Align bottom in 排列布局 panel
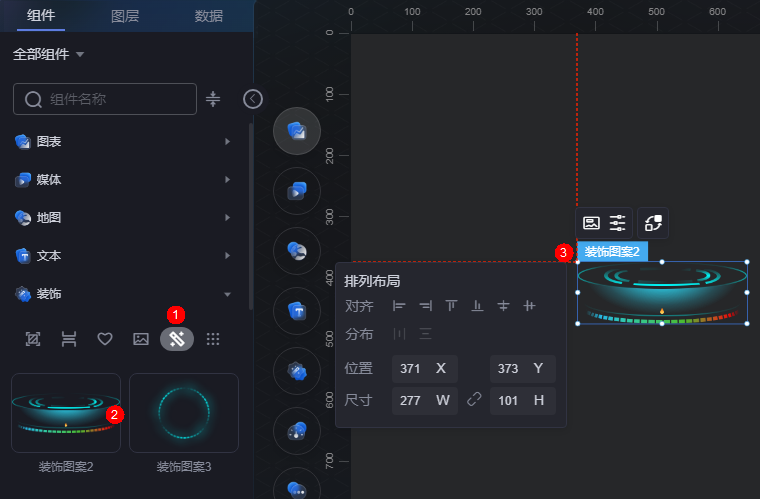 click(x=477, y=306)
